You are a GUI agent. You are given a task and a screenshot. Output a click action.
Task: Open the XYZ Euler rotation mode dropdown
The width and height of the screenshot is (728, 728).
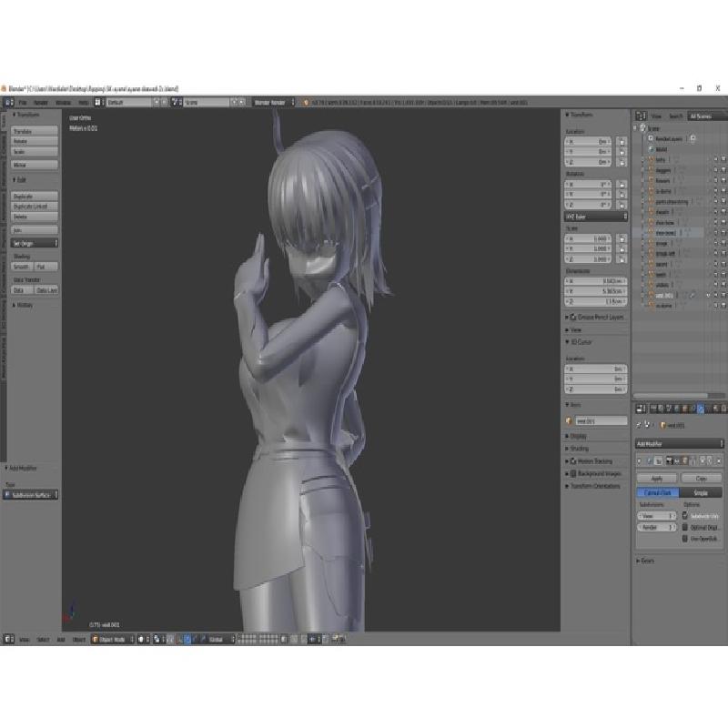[x=596, y=217]
